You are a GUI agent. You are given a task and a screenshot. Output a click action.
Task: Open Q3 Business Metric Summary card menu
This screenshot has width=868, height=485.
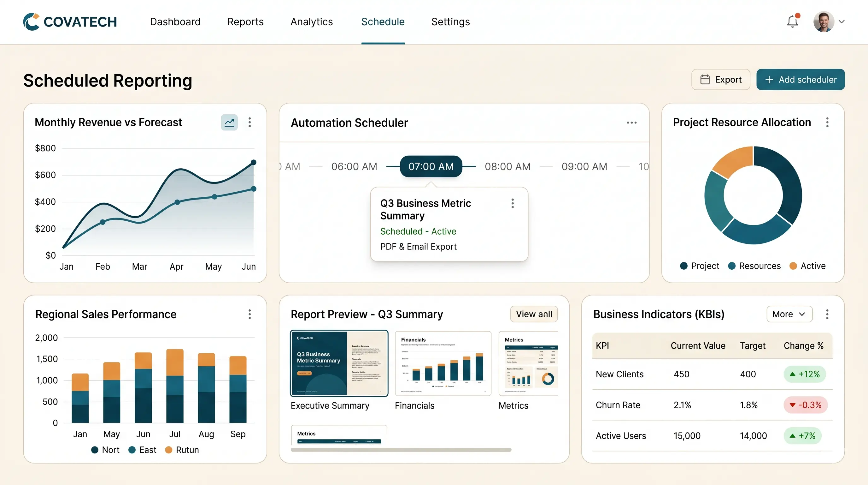[x=513, y=203]
